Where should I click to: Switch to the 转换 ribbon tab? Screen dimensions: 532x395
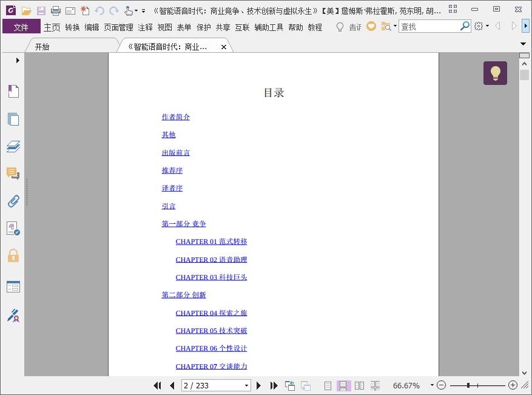click(72, 27)
